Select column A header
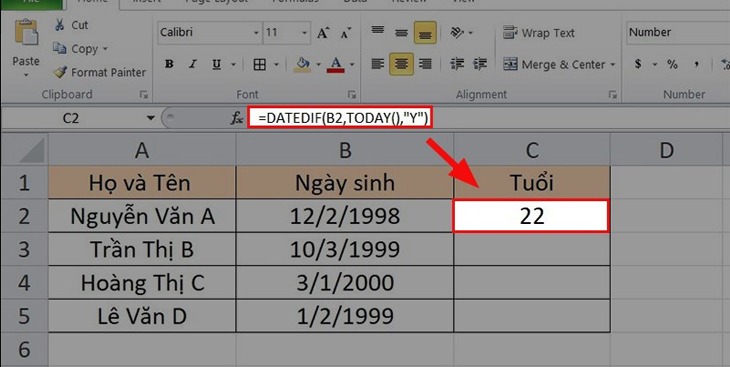Viewport: 730px width, 367px height. 142,150
